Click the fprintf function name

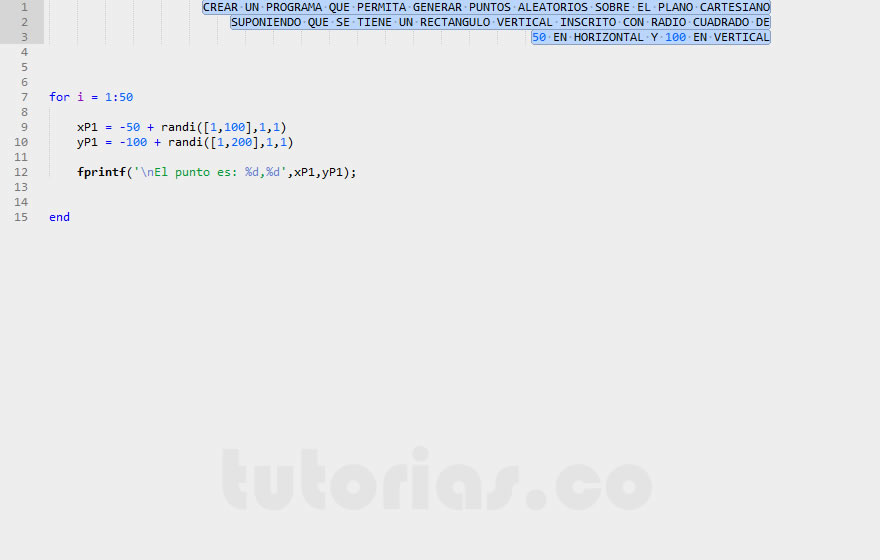[102, 172]
